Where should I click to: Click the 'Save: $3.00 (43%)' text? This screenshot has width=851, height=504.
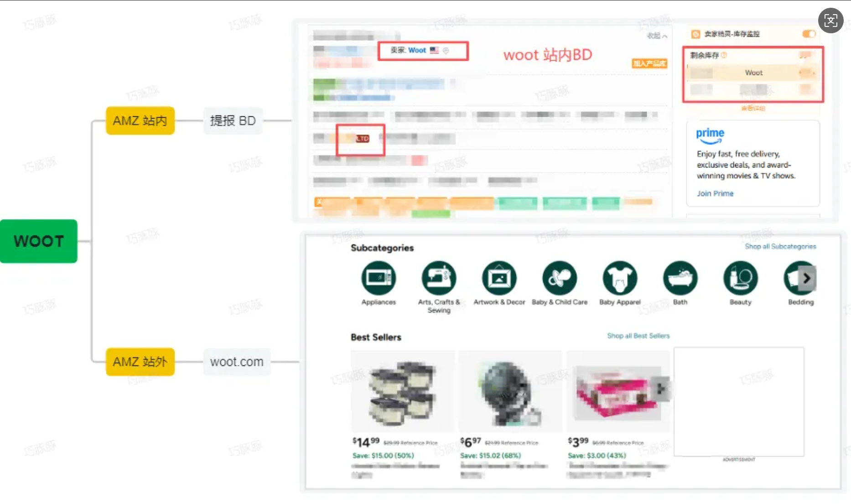tap(597, 455)
